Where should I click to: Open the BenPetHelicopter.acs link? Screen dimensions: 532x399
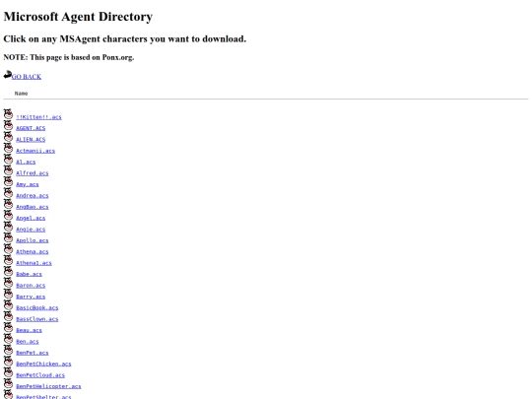point(48,386)
